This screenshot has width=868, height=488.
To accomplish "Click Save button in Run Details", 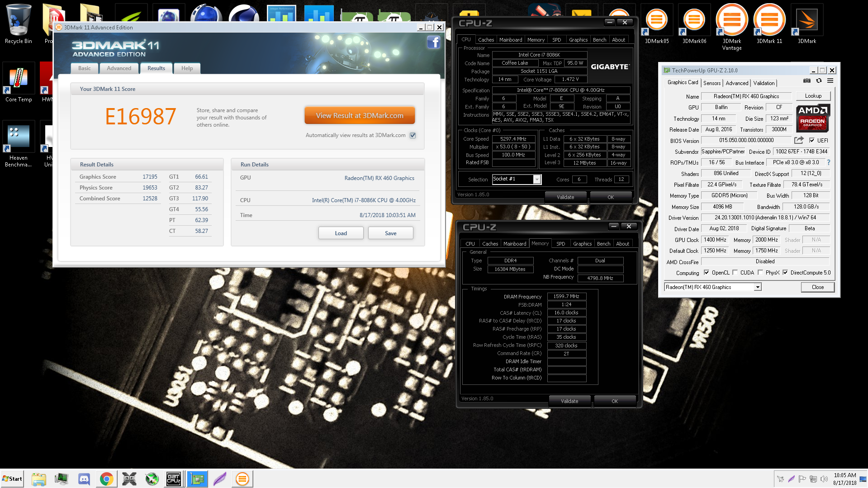I will [x=390, y=233].
